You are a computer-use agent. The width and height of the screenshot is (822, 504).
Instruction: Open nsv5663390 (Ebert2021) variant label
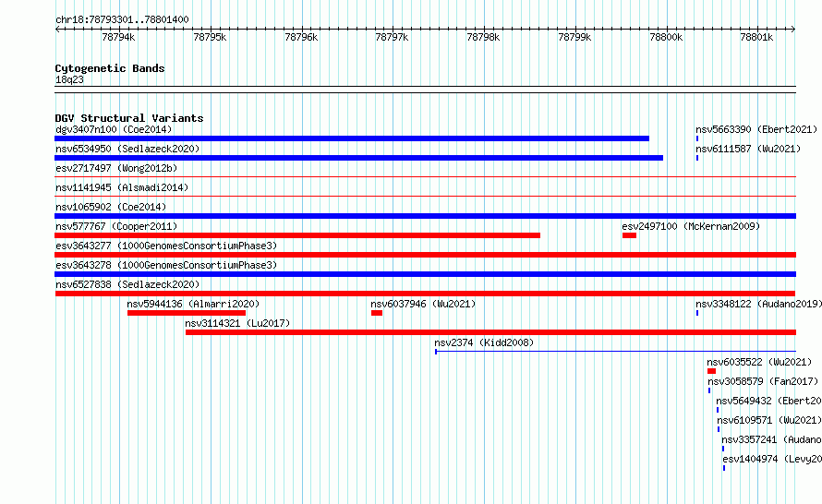click(756, 129)
